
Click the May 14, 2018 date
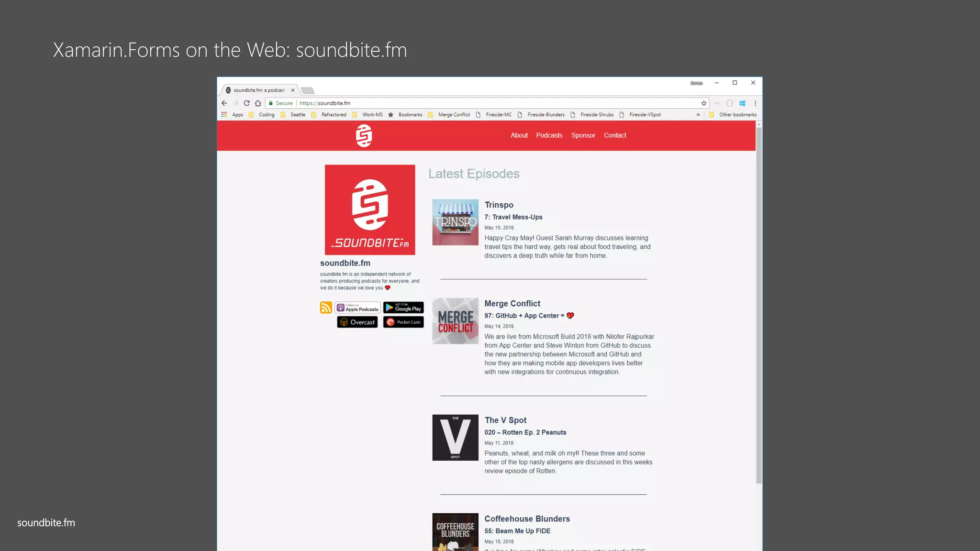click(499, 326)
